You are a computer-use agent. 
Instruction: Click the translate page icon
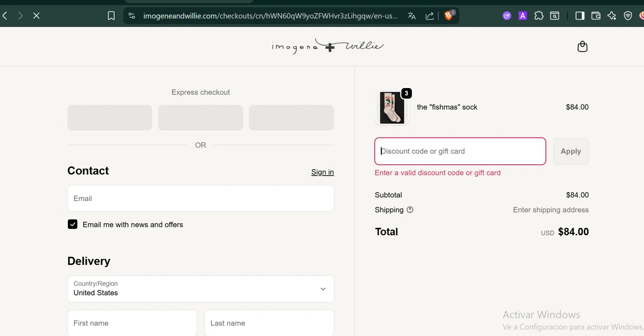pos(412,16)
